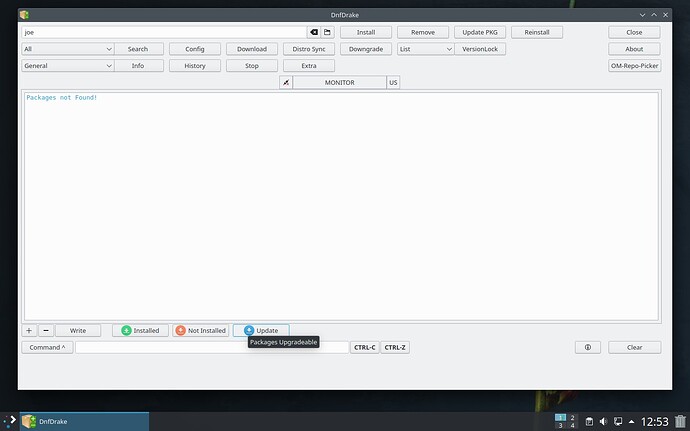Launch OM-Repo-Picker

[634, 66]
